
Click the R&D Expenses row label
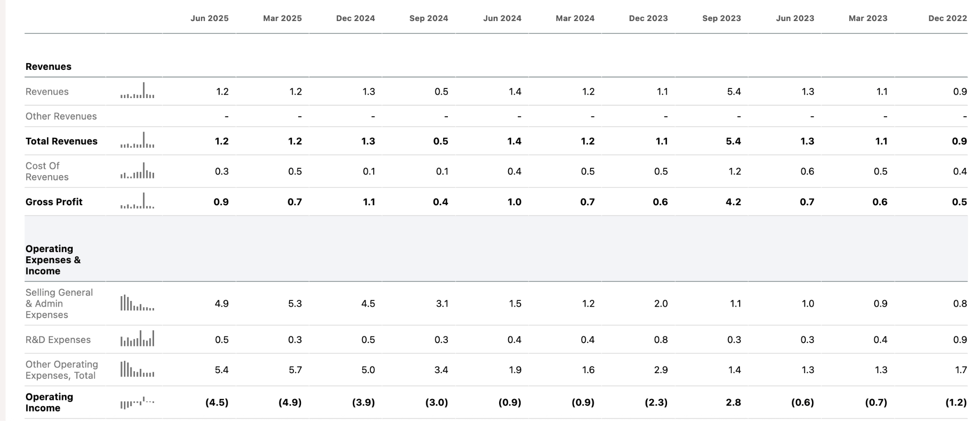[x=58, y=340]
